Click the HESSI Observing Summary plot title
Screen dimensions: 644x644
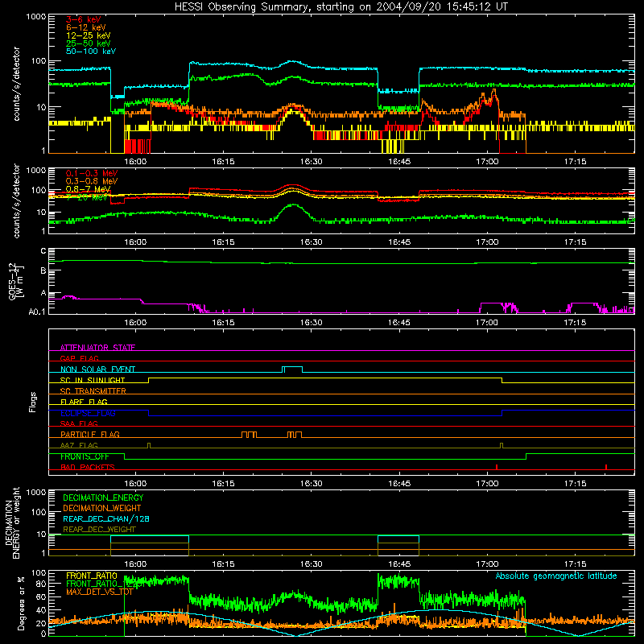[341, 7]
